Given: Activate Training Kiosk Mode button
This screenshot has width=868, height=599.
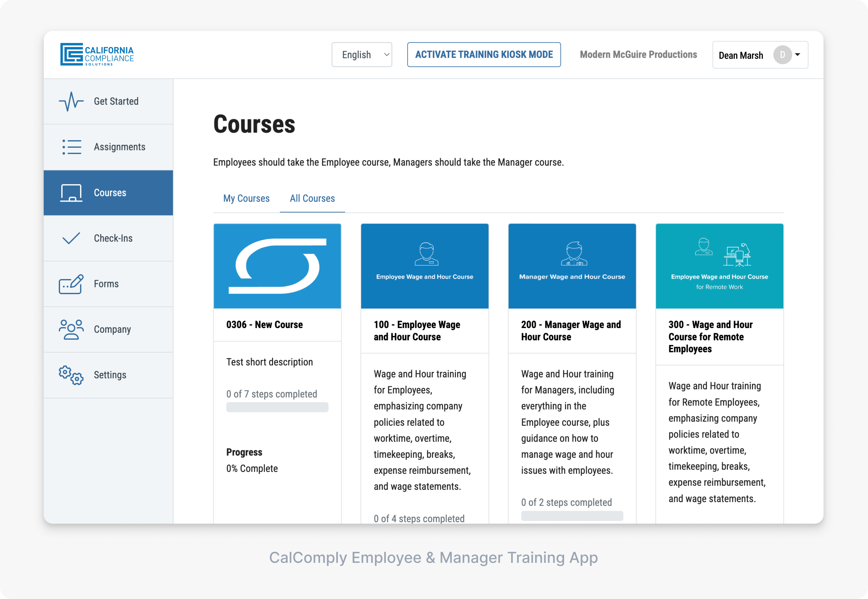Looking at the screenshot, I should pyautogui.click(x=484, y=55).
